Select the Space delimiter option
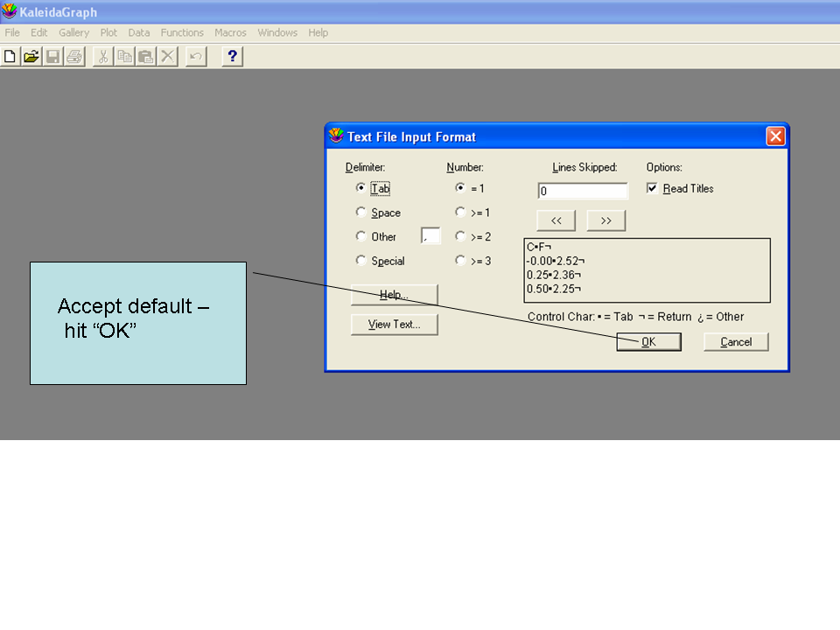840x630 pixels. 360,212
